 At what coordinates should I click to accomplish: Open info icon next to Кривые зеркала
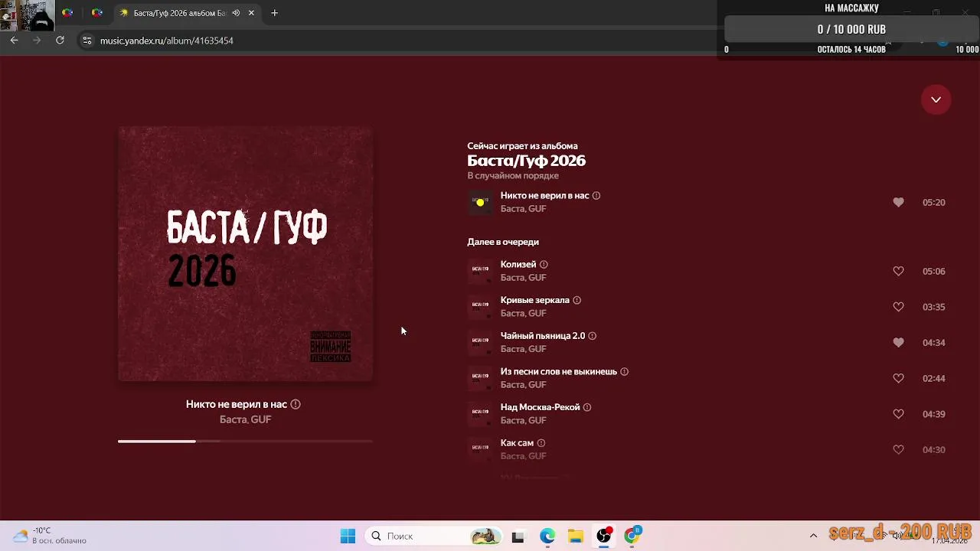click(577, 300)
